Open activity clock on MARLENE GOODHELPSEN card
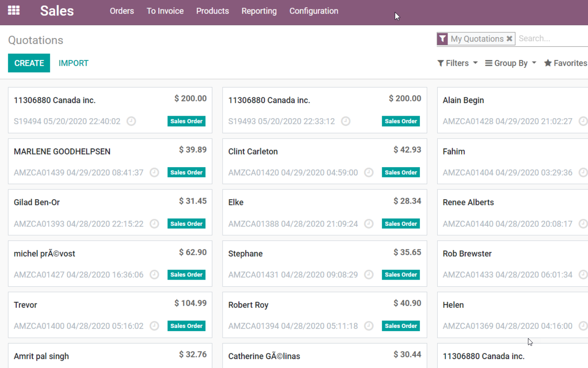 click(x=154, y=173)
